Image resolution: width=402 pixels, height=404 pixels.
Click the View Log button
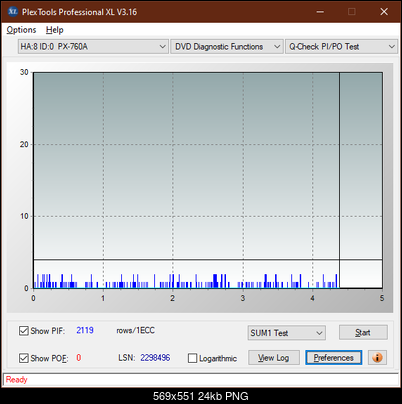274,358
